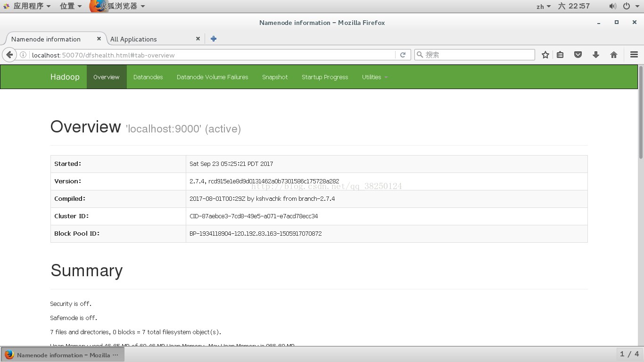Open the 位置 places menu

(71, 6)
